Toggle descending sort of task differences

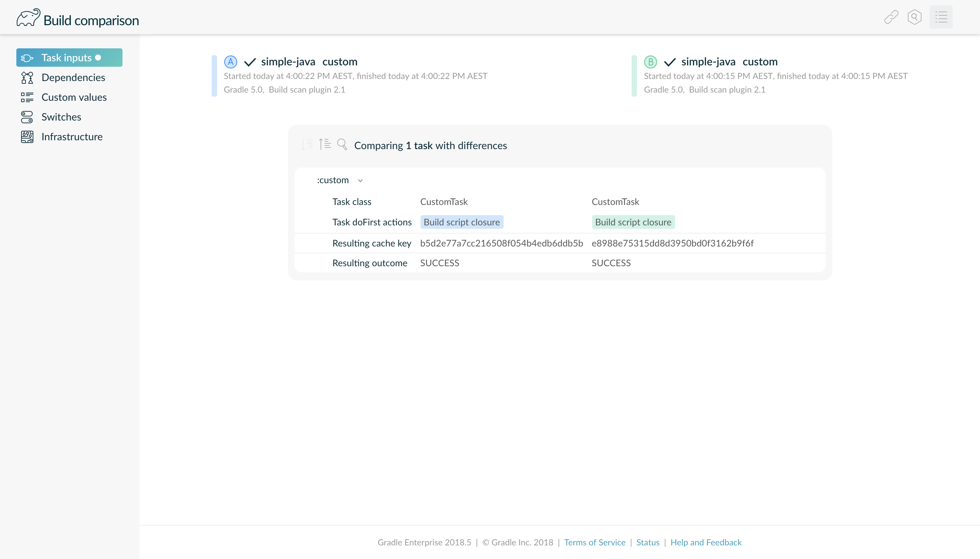click(x=307, y=144)
